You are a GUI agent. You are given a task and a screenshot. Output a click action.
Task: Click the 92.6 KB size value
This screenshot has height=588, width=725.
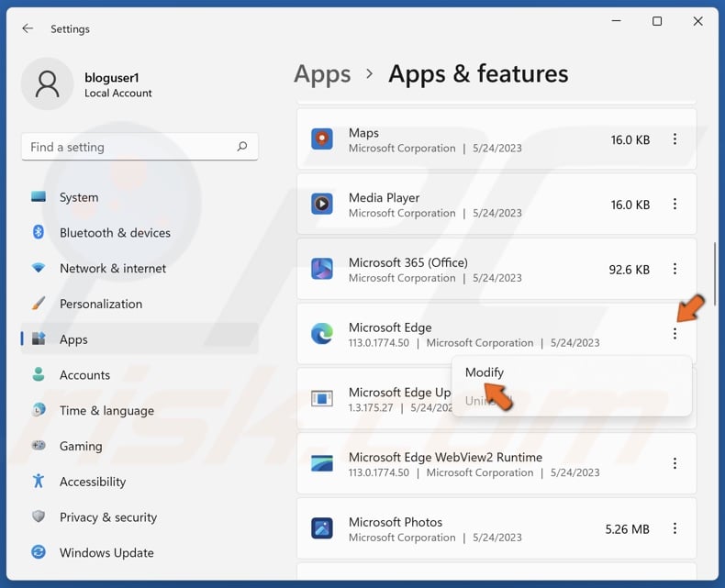click(629, 269)
